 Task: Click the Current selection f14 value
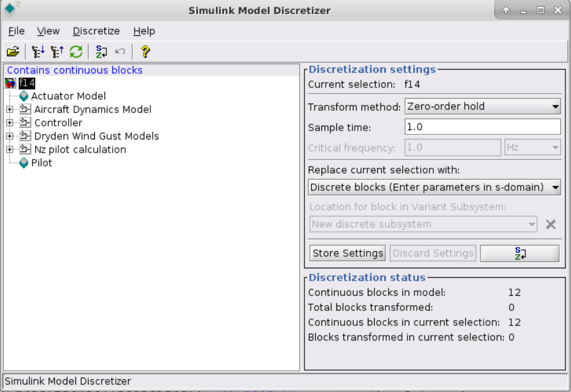413,84
